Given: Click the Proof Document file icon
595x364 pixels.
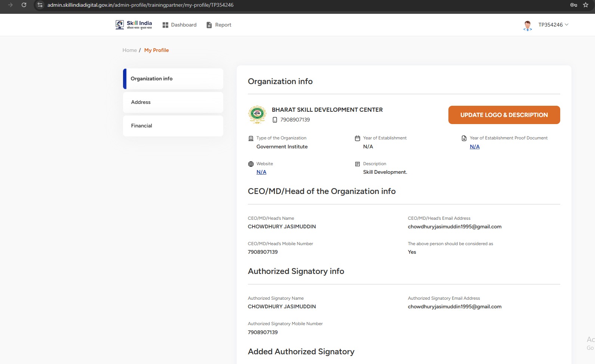Looking at the screenshot, I should pos(464,138).
